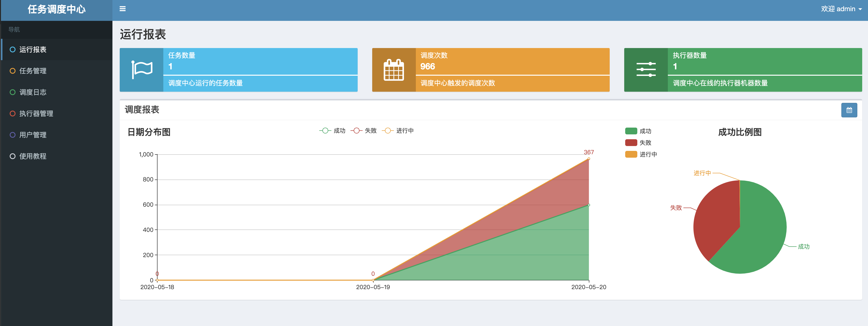The image size is (868, 326).
Task: Click the flag icon on task count card
Action: (x=142, y=70)
